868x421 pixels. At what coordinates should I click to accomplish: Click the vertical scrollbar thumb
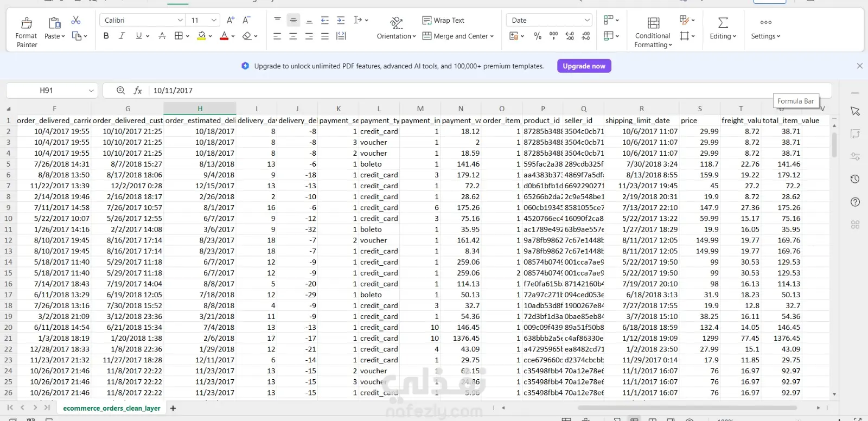point(834,144)
